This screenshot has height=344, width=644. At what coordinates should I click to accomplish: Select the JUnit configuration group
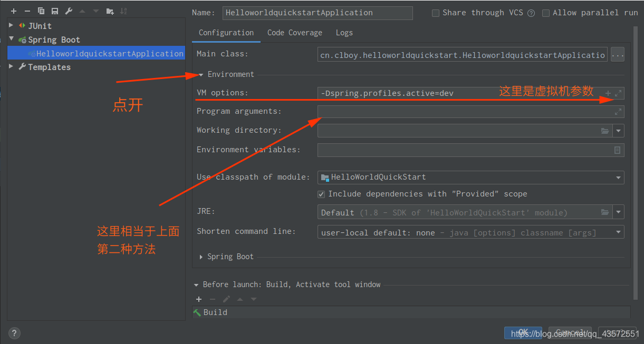[40, 26]
